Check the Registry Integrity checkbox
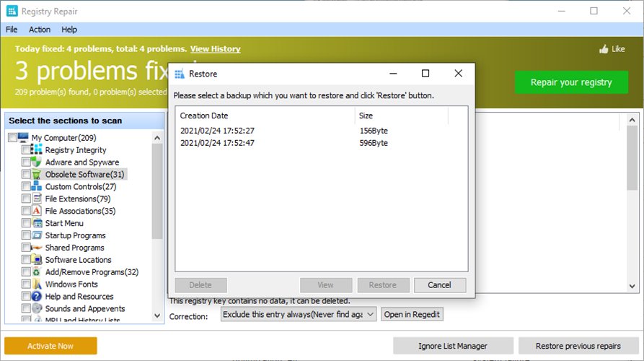 (26, 149)
